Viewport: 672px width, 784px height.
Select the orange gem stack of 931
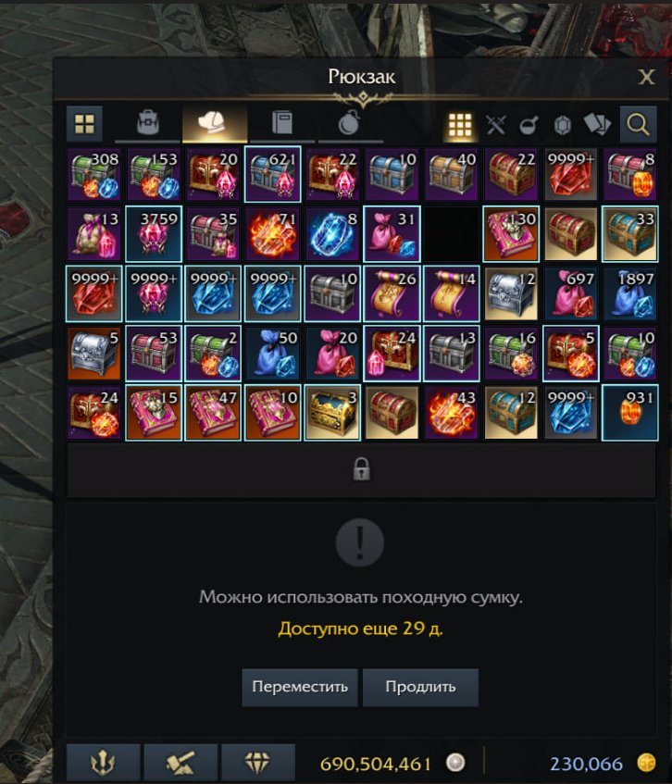tap(630, 413)
